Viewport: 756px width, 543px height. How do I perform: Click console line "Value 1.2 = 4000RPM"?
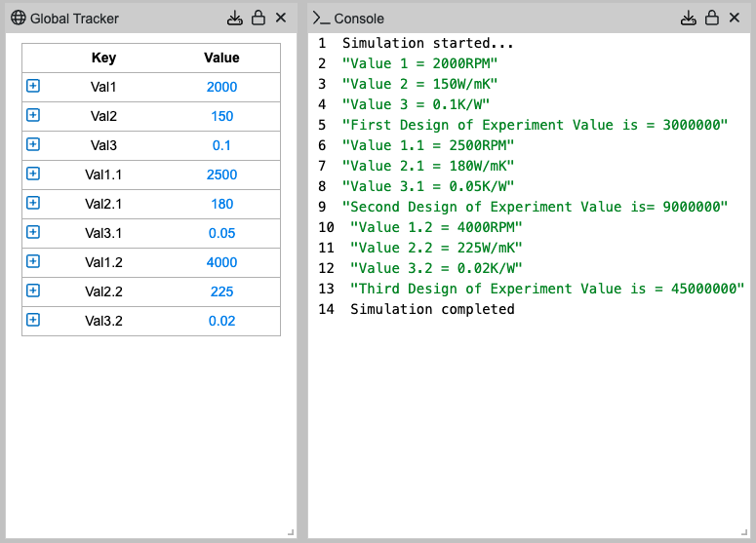pos(436,227)
